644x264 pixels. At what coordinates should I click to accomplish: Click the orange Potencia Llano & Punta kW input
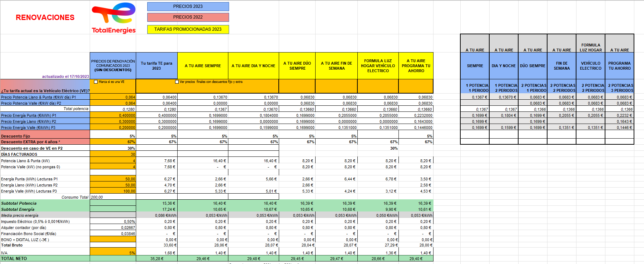click(x=113, y=161)
